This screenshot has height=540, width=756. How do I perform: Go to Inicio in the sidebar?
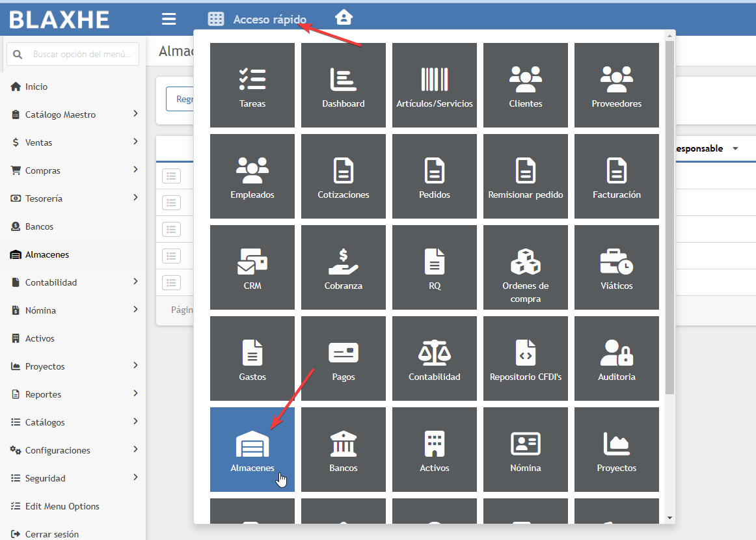point(74,87)
